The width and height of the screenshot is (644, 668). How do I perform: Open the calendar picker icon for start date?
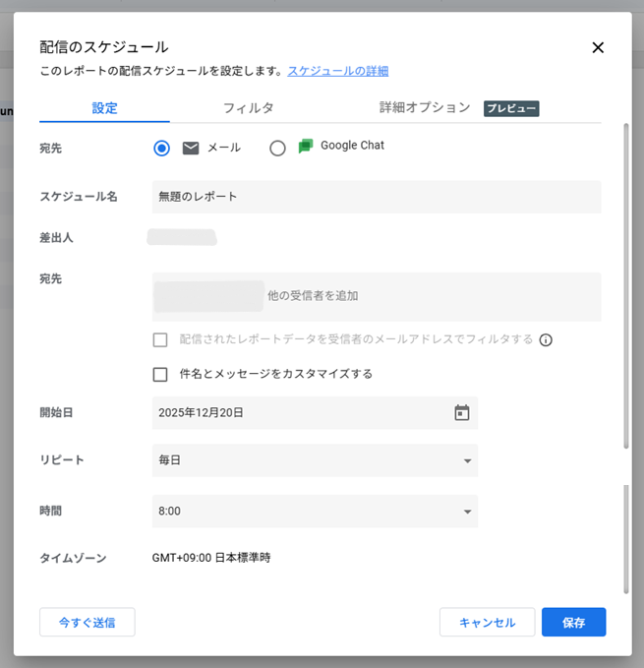pos(462,413)
